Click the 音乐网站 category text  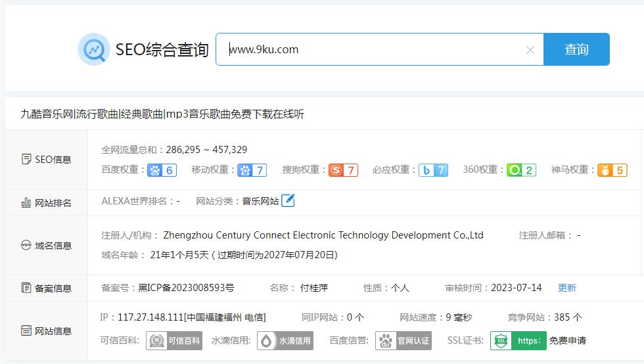(260, 201)
